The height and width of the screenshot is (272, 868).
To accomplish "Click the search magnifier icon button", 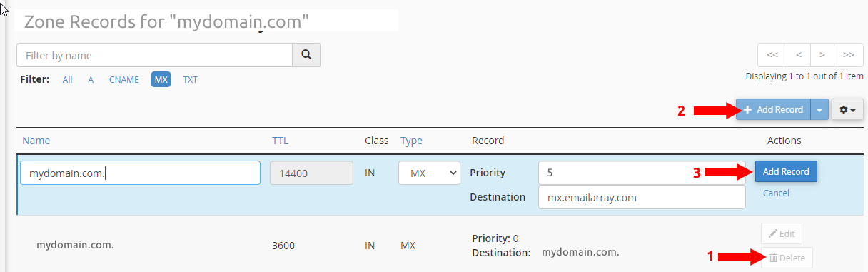I will point(306,55).
